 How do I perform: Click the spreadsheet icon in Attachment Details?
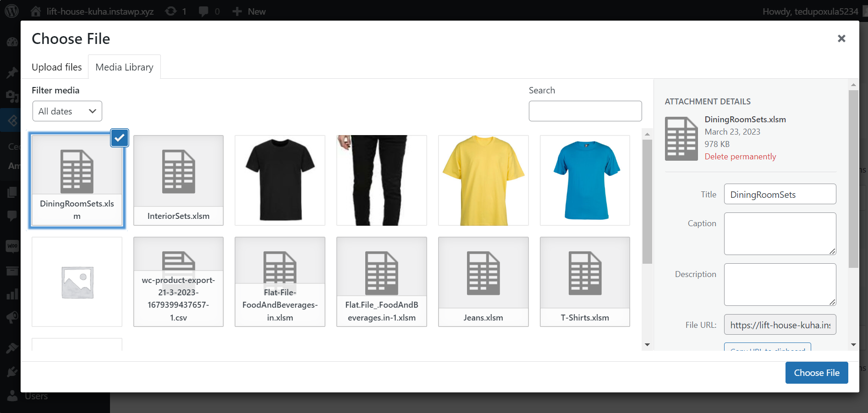click(x=681, y=139)
